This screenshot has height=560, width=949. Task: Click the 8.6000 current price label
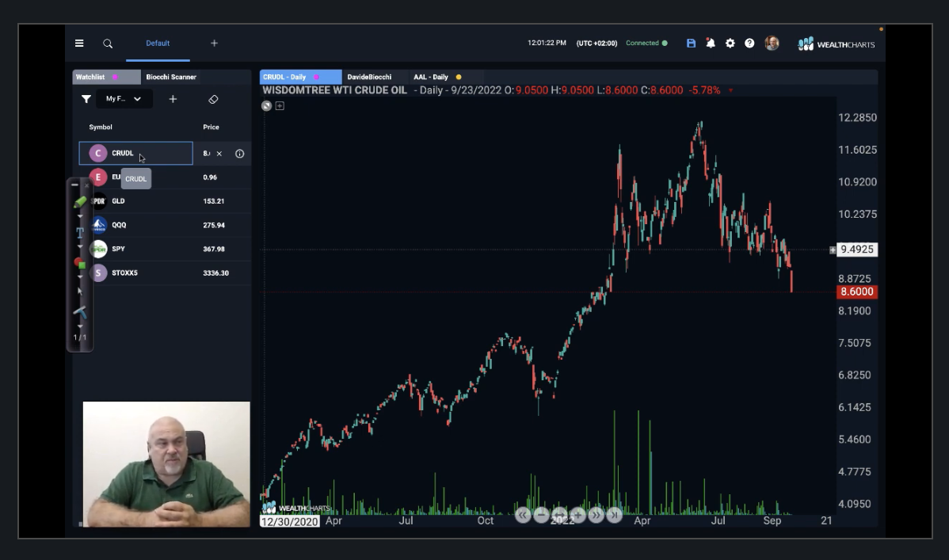click(857, 291)
